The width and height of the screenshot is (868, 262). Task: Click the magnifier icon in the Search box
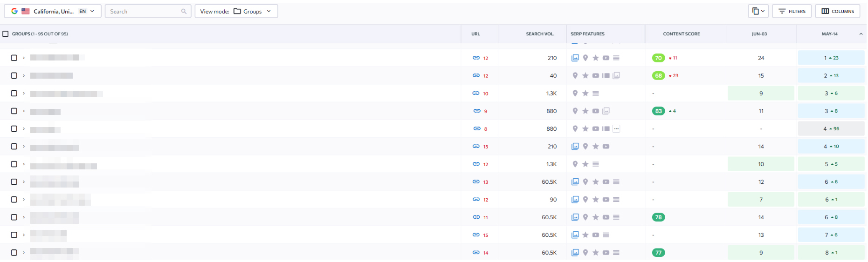coord(184,12)
